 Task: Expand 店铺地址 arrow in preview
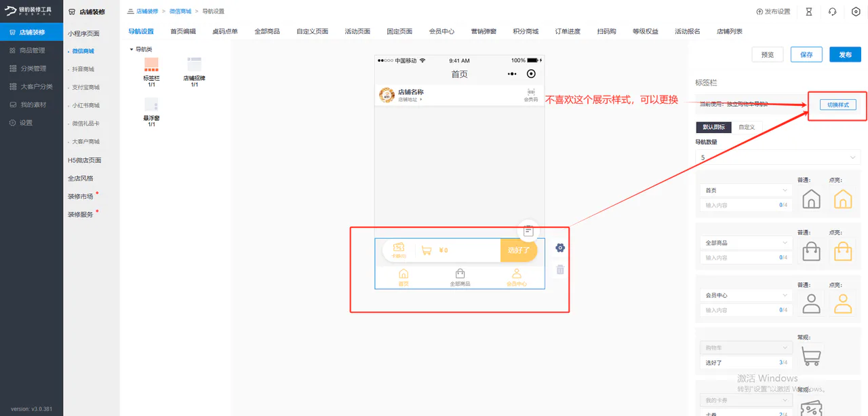tap(420, 100)
